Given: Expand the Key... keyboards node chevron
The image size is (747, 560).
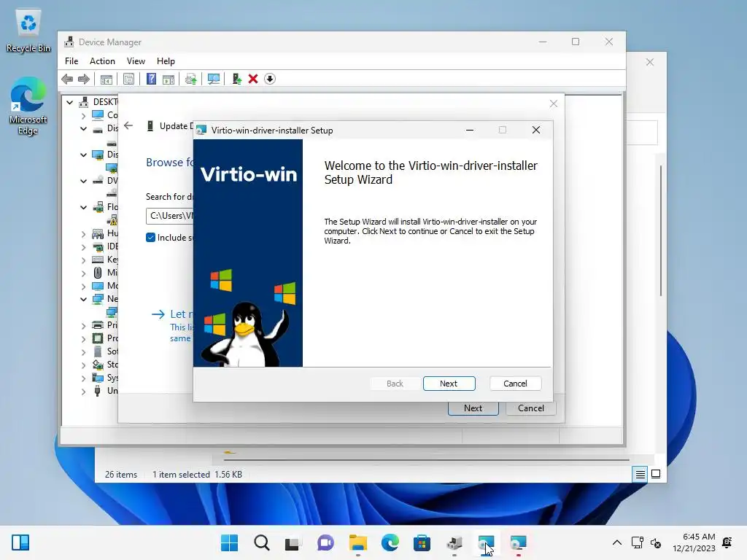Looking at the screenshot, I should (83, 260).
